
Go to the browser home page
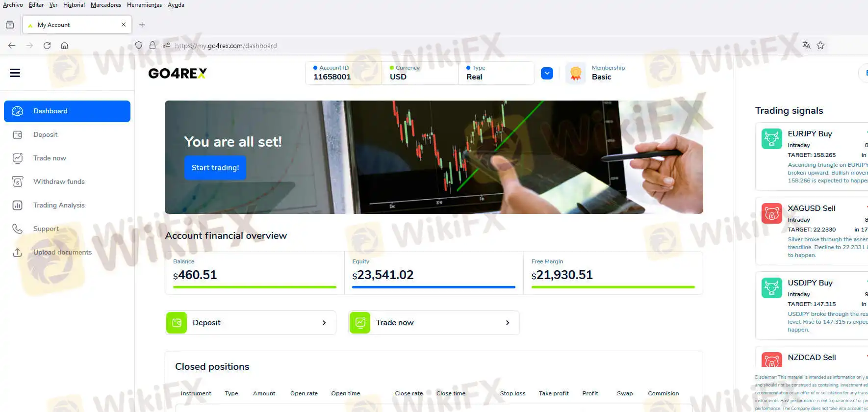coord(64,46)
